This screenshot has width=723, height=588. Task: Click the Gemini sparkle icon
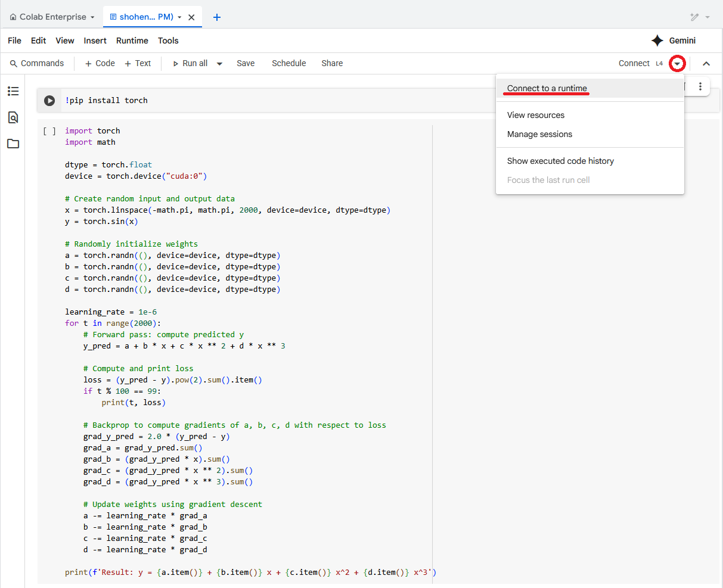pyautogui.click(x=657, y=41)
